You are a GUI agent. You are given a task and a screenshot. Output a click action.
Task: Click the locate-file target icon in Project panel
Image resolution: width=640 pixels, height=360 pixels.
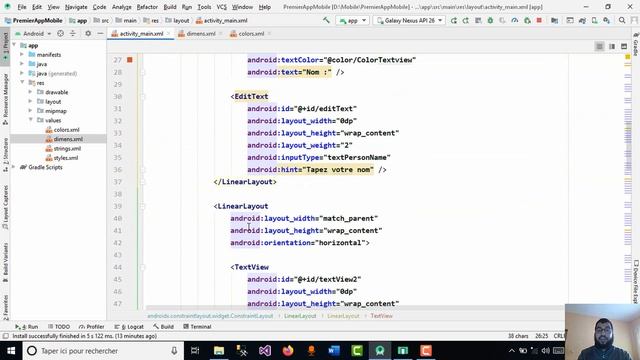(x=60, y=33)
